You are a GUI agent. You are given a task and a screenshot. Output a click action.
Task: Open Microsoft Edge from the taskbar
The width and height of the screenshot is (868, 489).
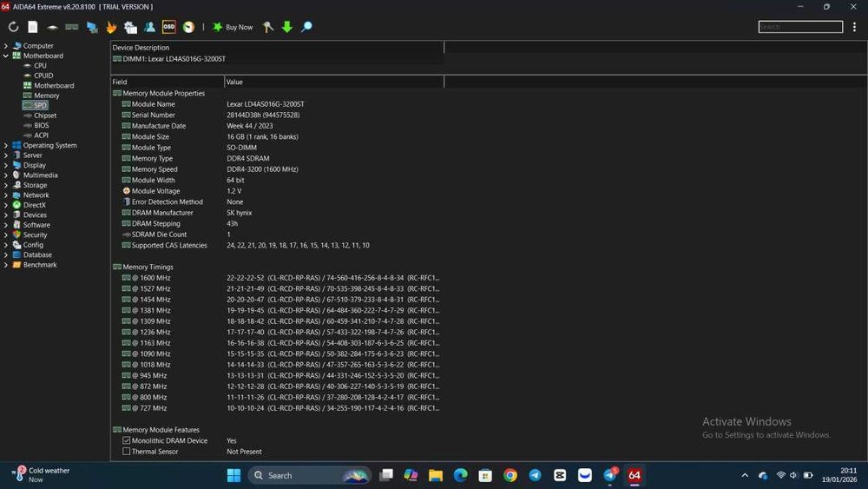point(461,475)
